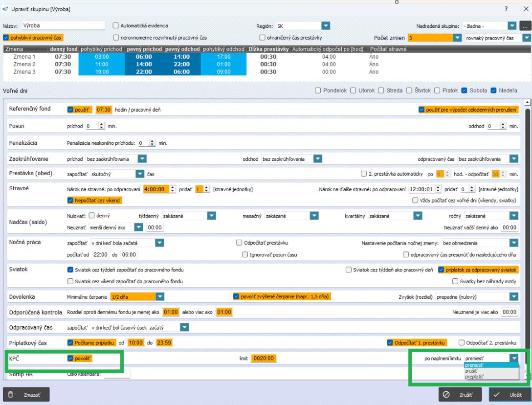Open the Región dropdown
The height and width of the screenshot is (405, 532).
pyautogui.click(x=326, y=26)
